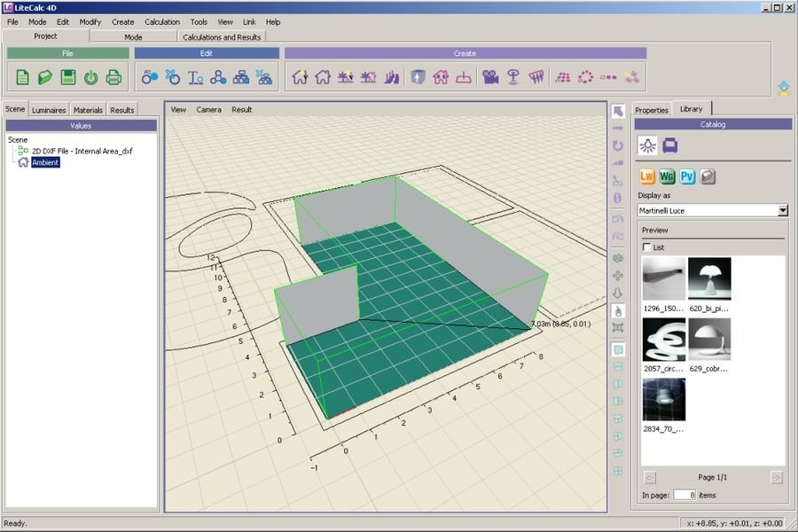Viewport: 798px width, 532px height.
Task: Click the orange Lw catalog icon
Action: coord(647,176)
